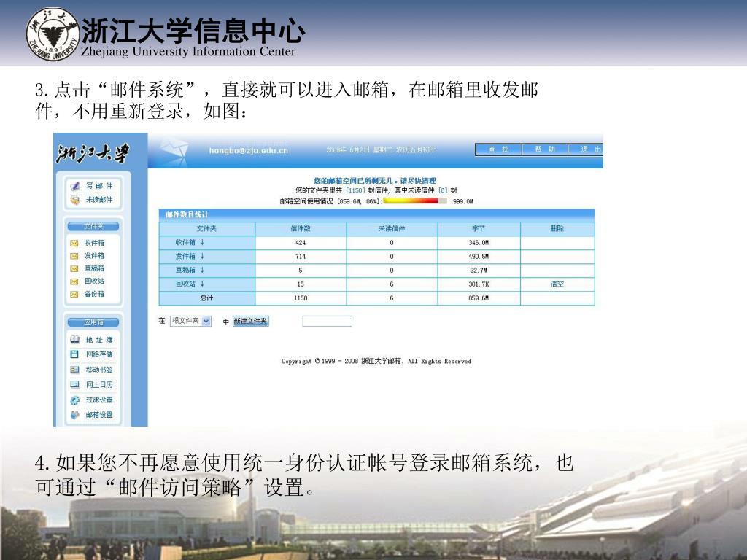747x560 pixels.
Task: Open 草稿箱 ↓ in the statistics table
Action: [190, 270]
